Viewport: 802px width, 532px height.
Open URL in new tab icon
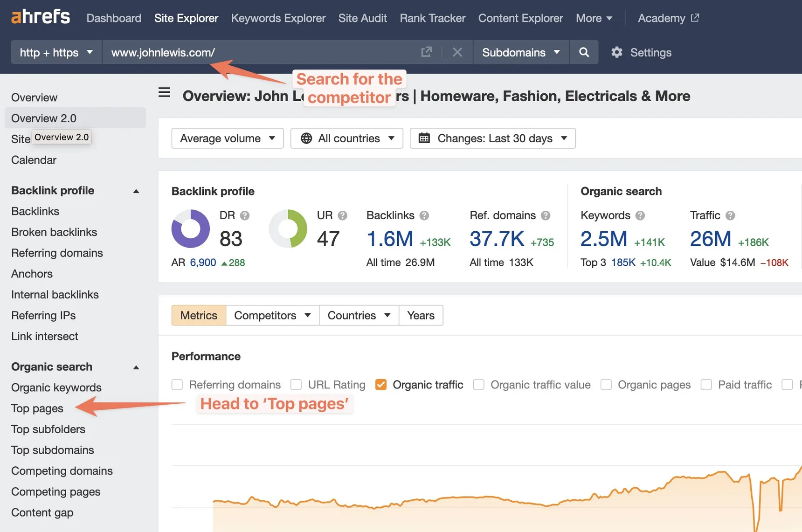426,52
